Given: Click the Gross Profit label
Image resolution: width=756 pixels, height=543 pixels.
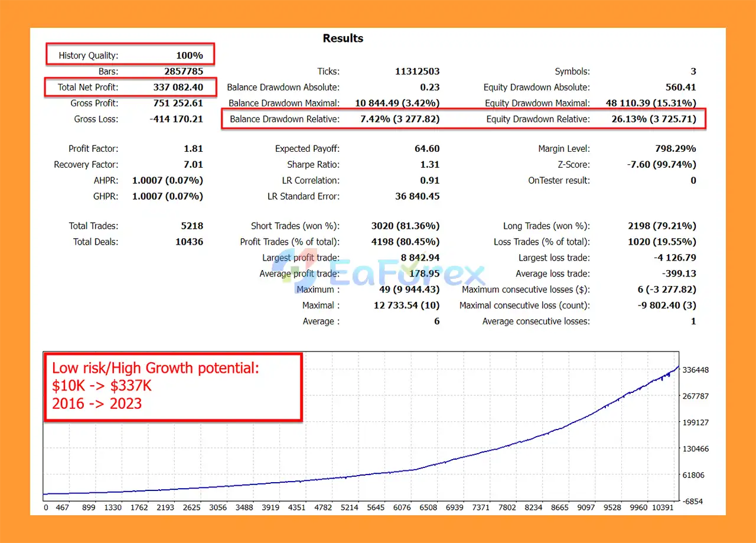Looking at the screenshot, I should 94,103.
